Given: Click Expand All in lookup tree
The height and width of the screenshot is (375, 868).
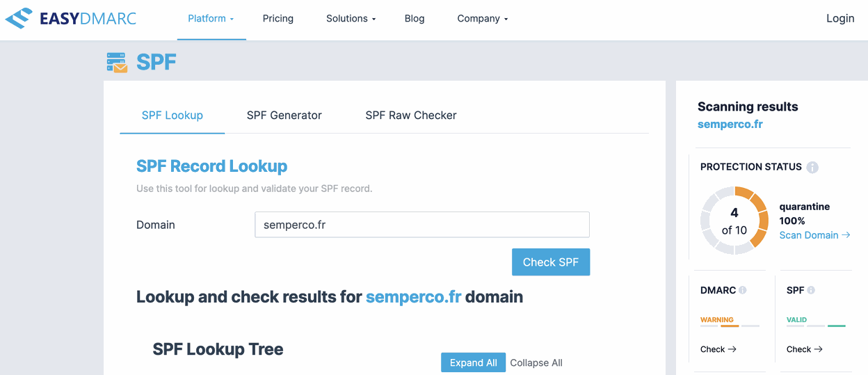Looking at the screenshot, I should (x=473, y=362).
